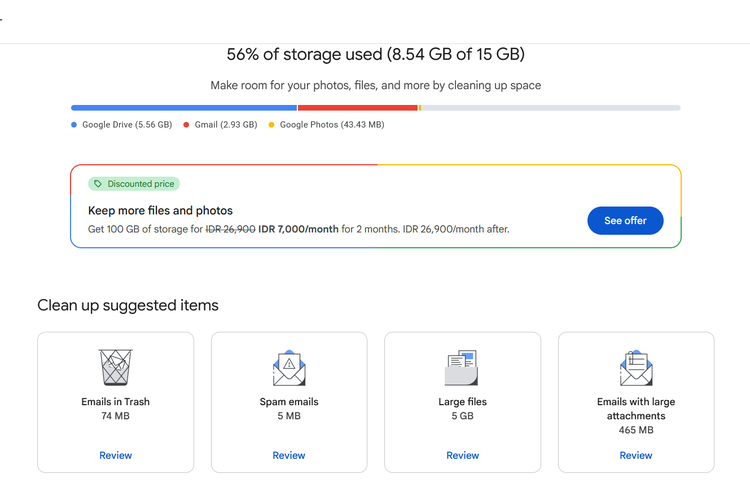Review Emails with large attachments
Screen dimensions: 750x500
(636, 455)
